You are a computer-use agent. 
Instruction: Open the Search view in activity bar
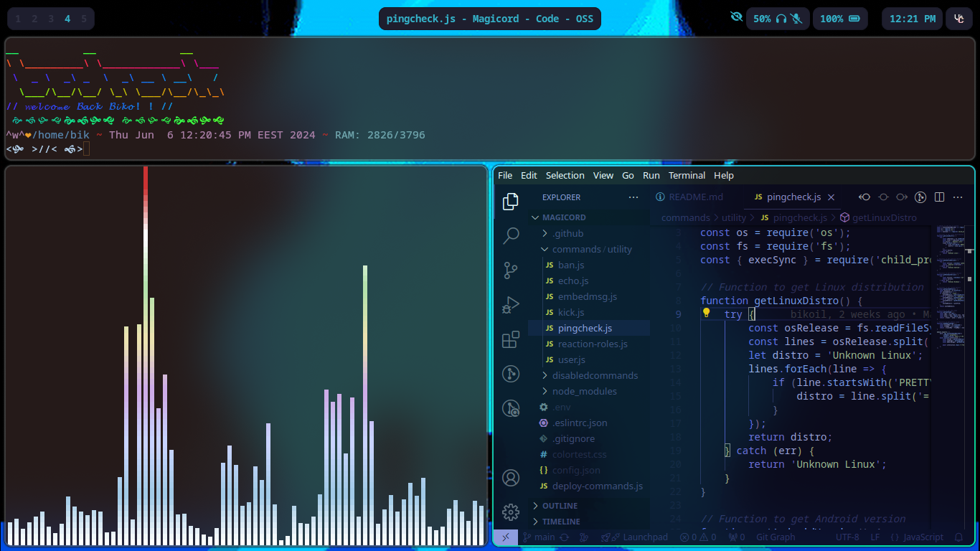pyautogui.click(x=511, y=235)
